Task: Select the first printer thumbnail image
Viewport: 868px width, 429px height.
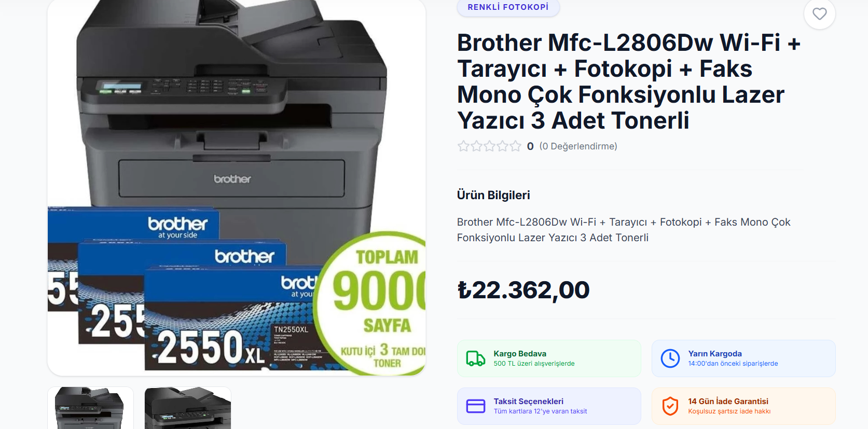Action: [x=90, y=408]
